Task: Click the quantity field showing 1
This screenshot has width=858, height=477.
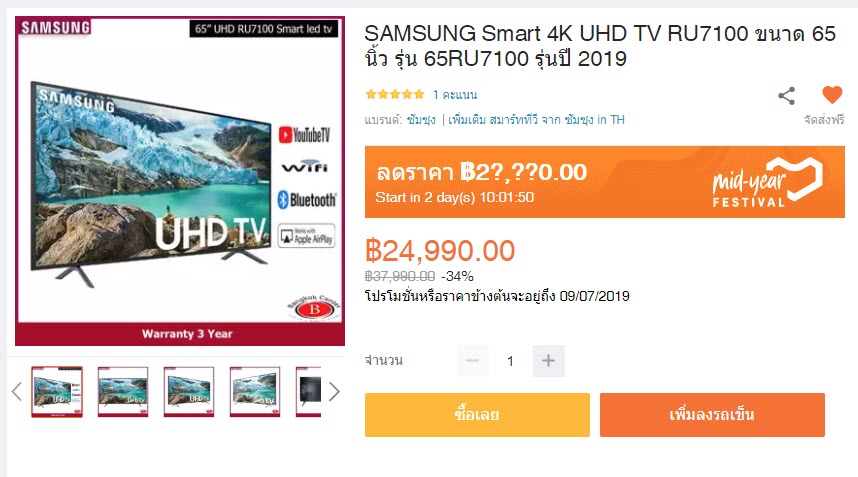Action: click(511, 361)
